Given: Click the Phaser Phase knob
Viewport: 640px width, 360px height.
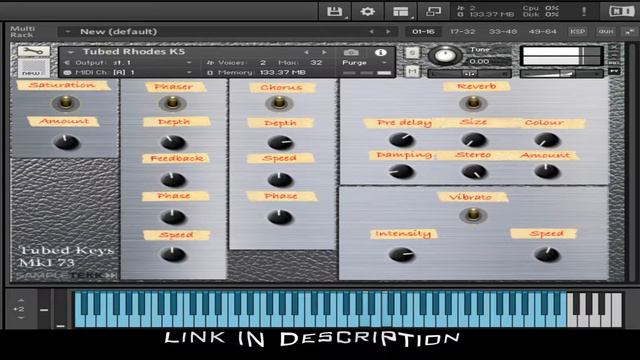Looking at the screenshot, I should (173, 217).
